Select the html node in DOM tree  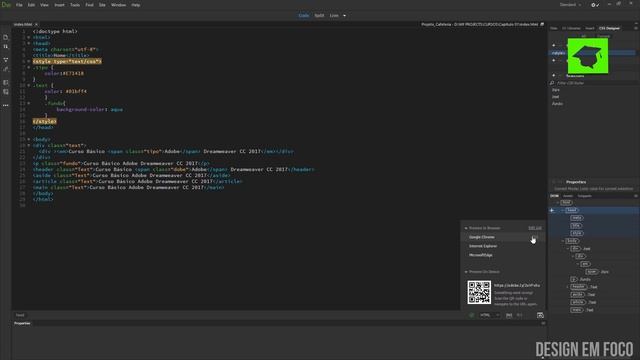566,202
